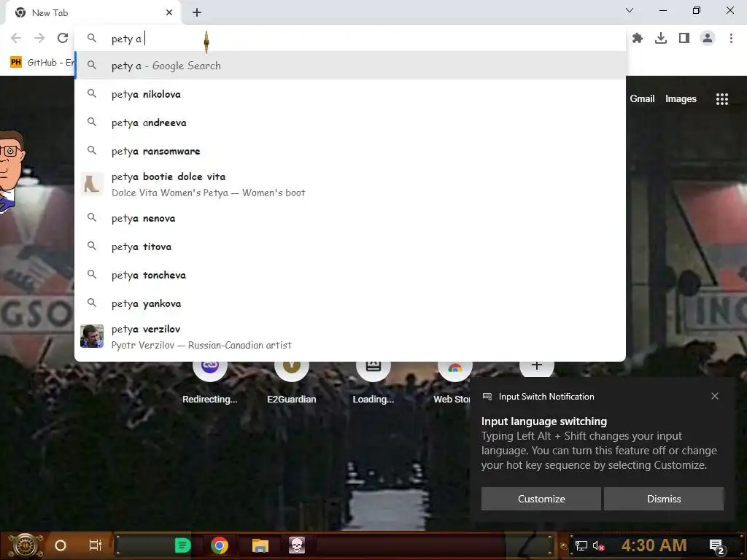Open the Extensions puzzle icon
The height and width of the screenshot is (560, 747).
pyautogui.click(x=638, y=38)
